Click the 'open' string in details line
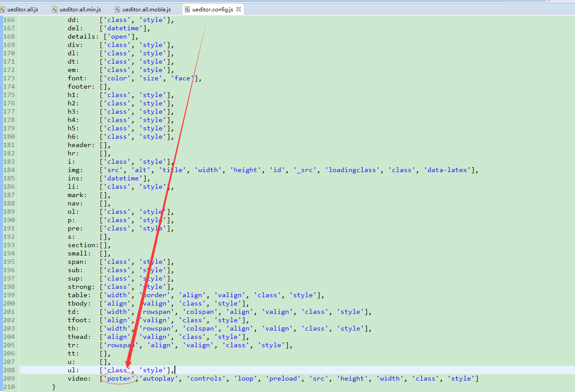Image resolution: width=575 pixels, height=392 pixels. (x=119, y=36)
